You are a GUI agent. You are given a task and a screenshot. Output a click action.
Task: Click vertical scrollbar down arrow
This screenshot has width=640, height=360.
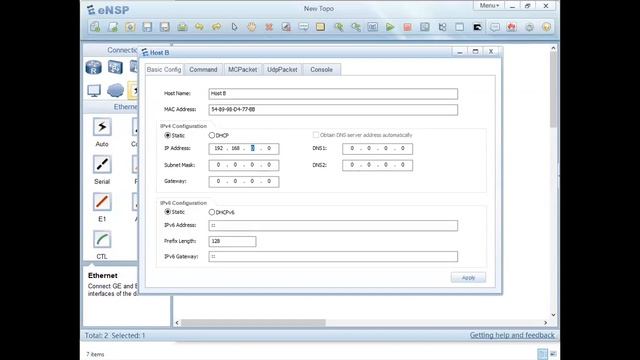click(553, 315)
